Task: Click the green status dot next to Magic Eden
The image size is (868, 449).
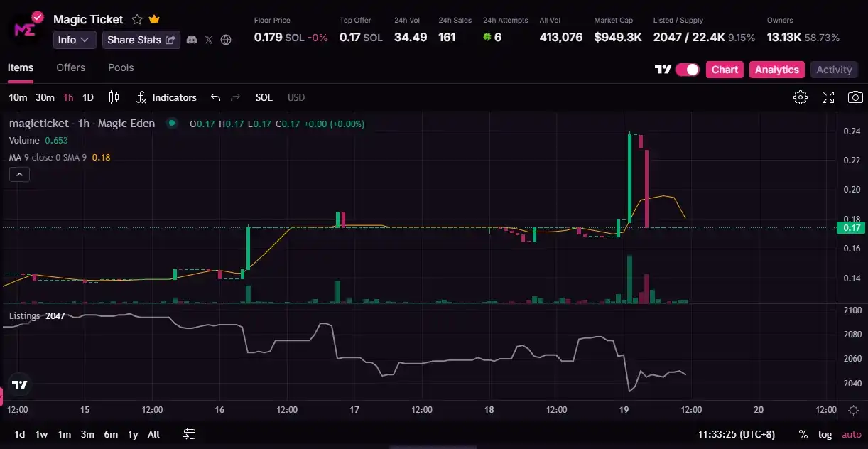Action: 171,123
